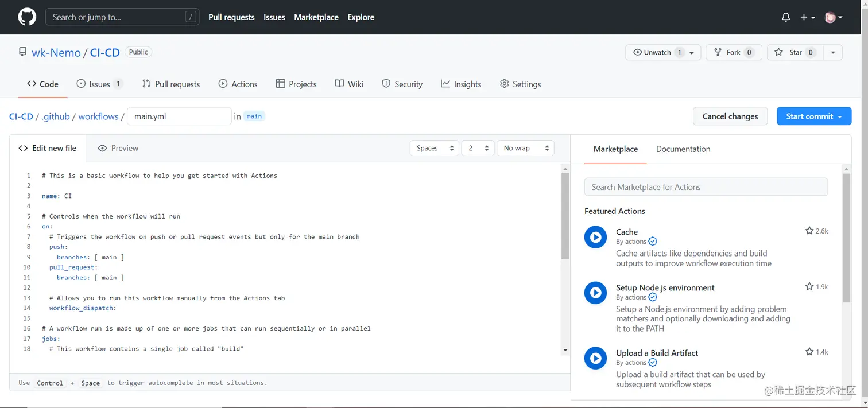Select the Marketplace sidebar tab

point(615,149)
